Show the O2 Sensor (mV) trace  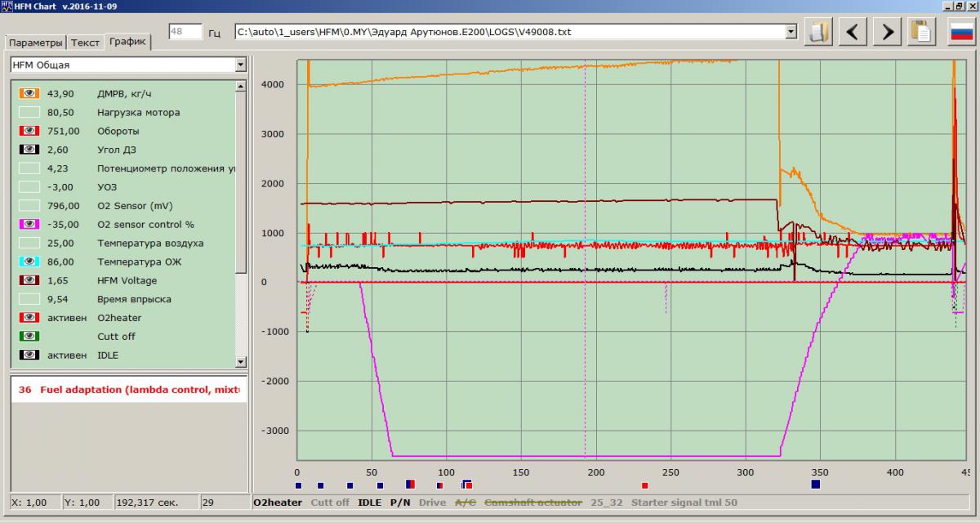click(x=29, y=206)
